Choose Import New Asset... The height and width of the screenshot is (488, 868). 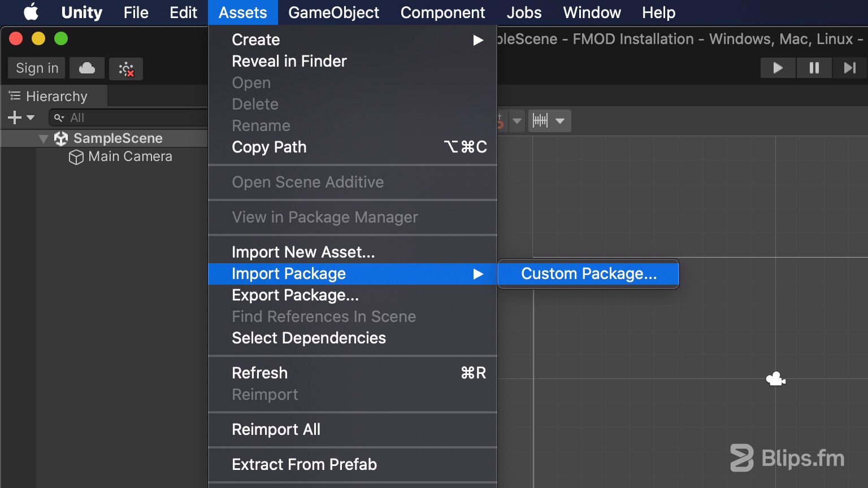[353, 252]
